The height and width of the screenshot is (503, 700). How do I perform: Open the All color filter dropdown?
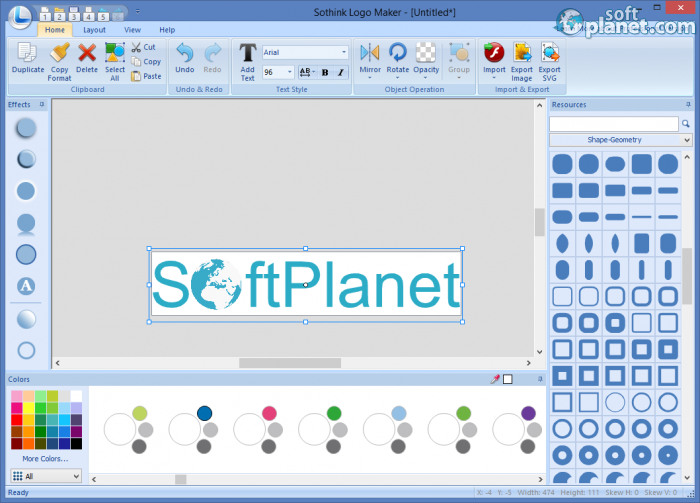point(46,476)
